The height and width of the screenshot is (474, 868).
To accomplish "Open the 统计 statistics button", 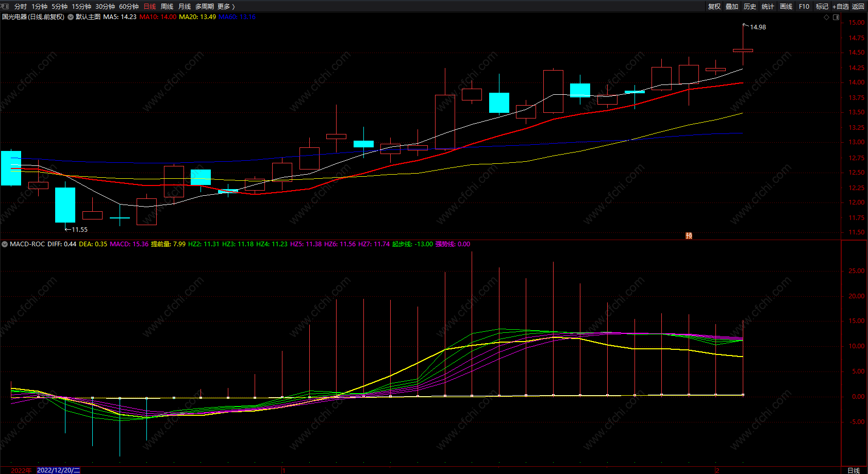I will click(768, 7).
